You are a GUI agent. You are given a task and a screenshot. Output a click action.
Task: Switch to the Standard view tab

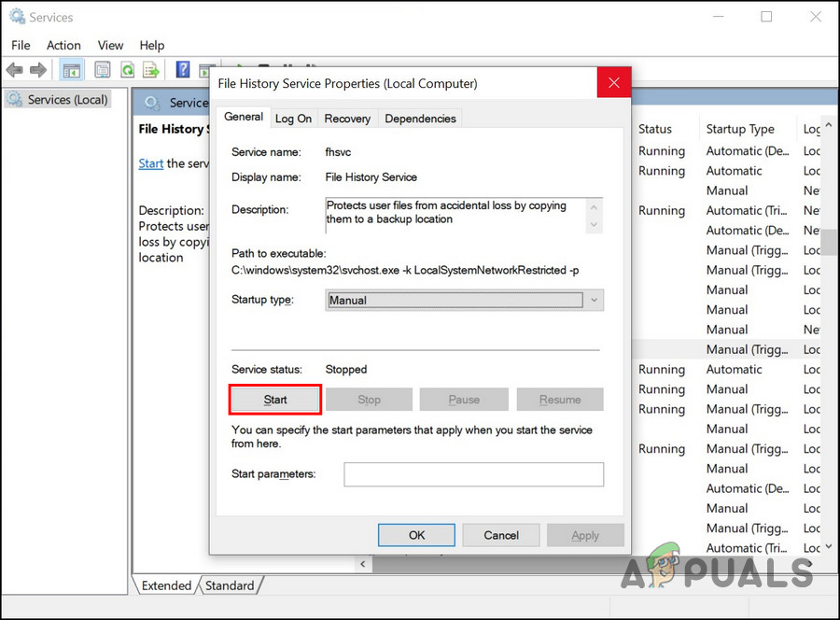click(x=230, y=585)
